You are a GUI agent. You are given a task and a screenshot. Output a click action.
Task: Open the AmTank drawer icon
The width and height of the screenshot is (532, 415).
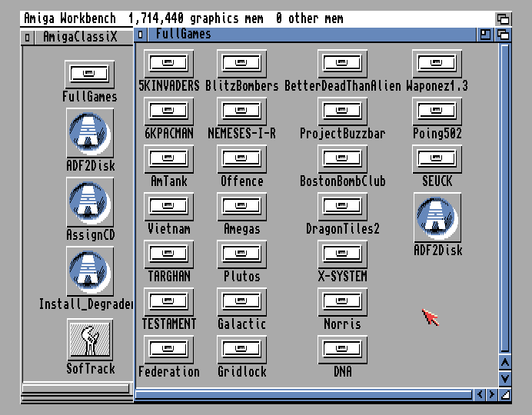(168, 159)
